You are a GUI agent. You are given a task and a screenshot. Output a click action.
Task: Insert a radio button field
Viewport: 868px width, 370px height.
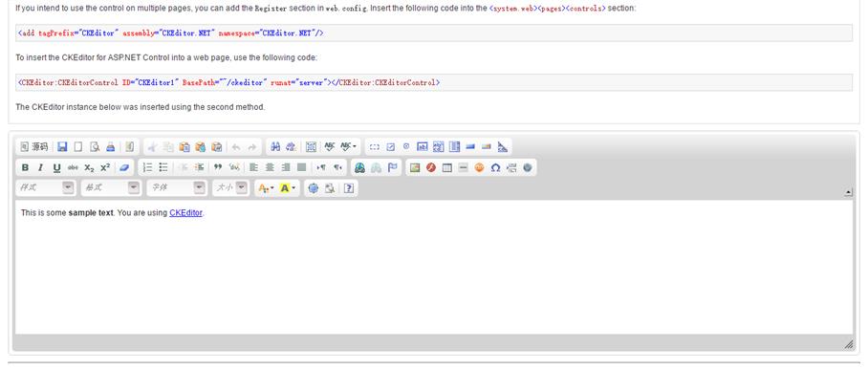click(406, 147)
